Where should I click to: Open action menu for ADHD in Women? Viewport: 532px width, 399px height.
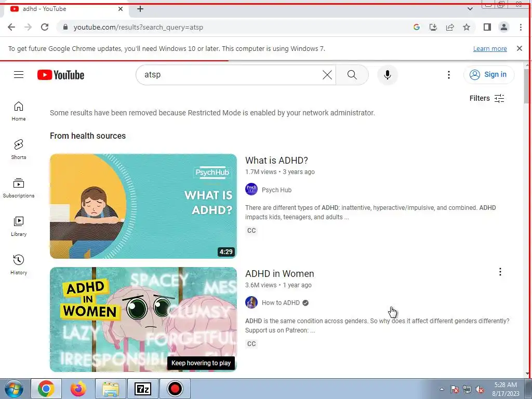pos(500,272)
